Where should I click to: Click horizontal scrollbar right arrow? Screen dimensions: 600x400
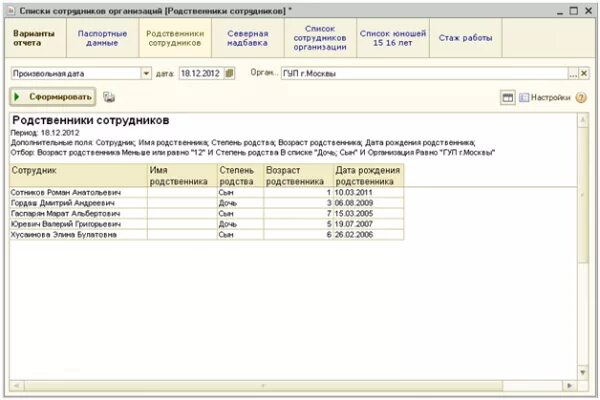569,385
